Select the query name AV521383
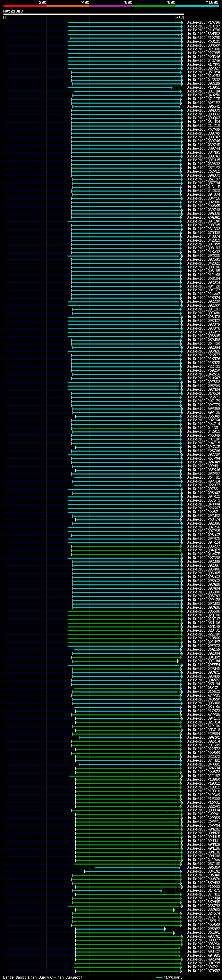Viewport: 222px width, 980px height. coord(13,11)
